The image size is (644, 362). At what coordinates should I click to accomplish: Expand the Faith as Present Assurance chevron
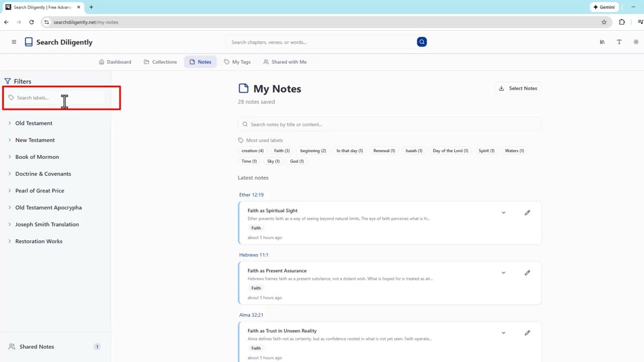pos(503,273)
